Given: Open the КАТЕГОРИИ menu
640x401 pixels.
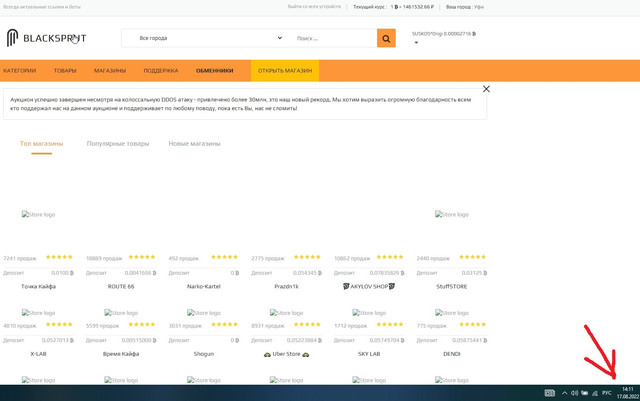Looking at the screenshot, I should pyautogui.click(x=20, y=71).
